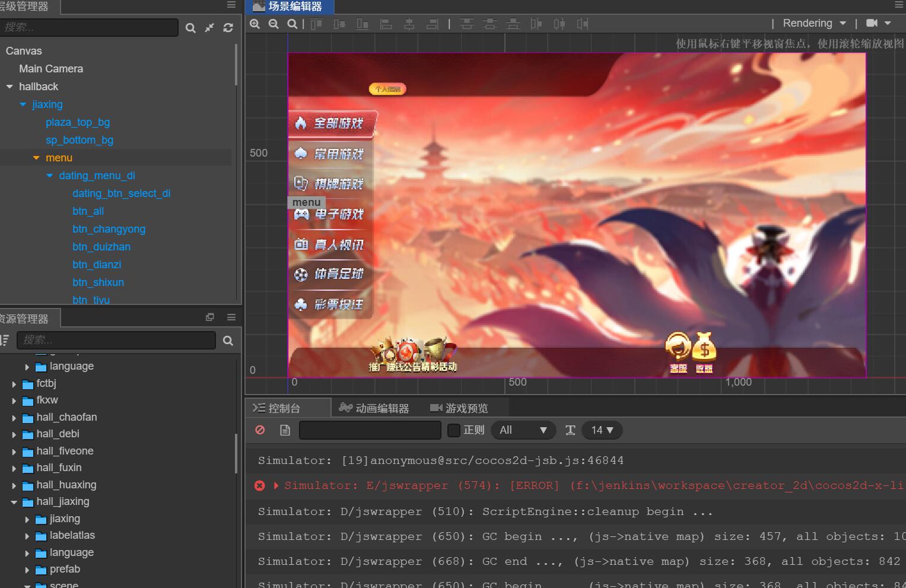Screen dimensions: 906x588
Task: Switch to the 游戏预览 tab
Action: [459, 408]
